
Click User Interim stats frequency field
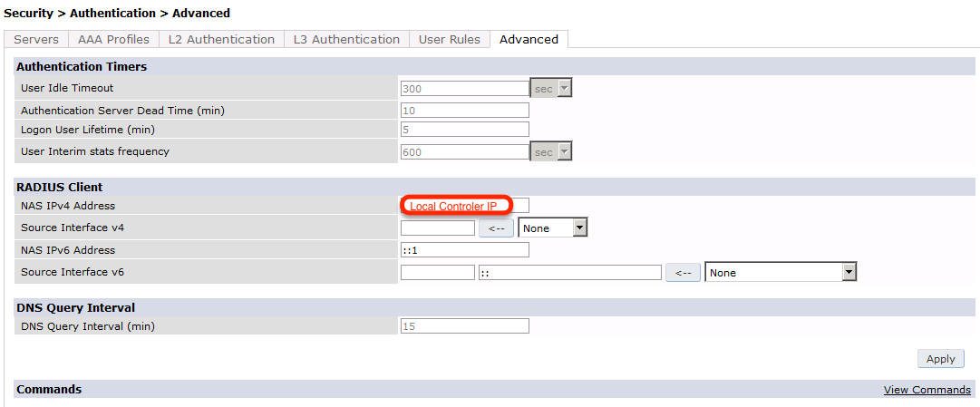pyautogui.click(x=464, y=152)
